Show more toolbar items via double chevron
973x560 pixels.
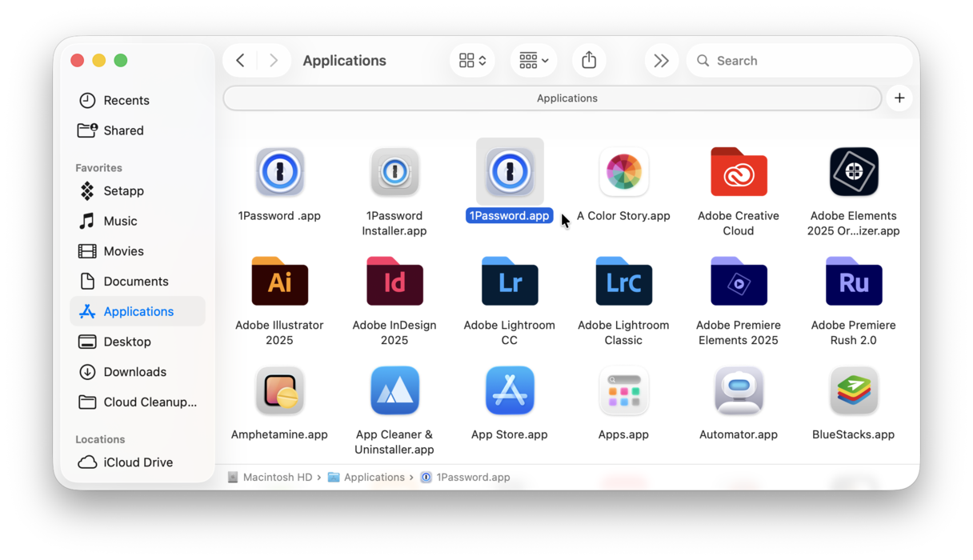[661, 60]
